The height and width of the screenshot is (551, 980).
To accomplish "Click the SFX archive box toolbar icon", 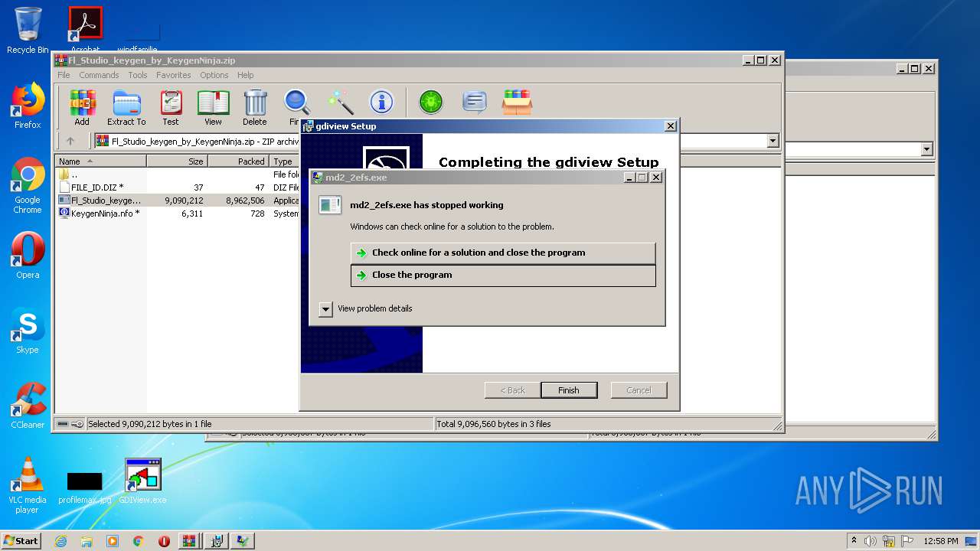I will click(x=518, y=102).
